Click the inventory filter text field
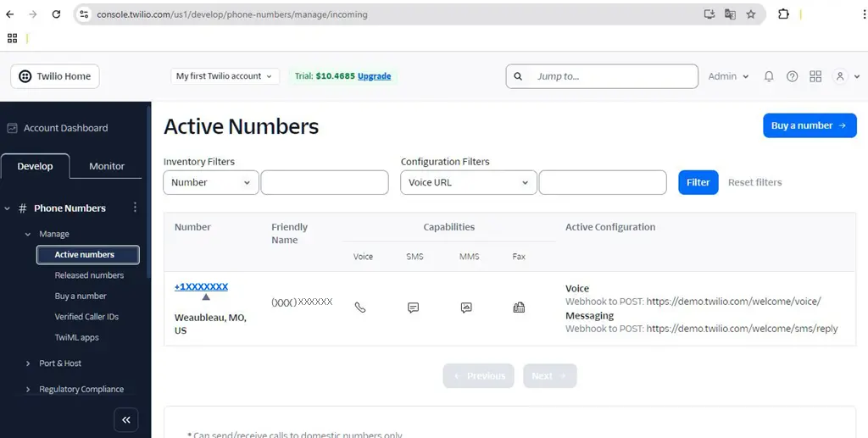 tap(325, 182)
